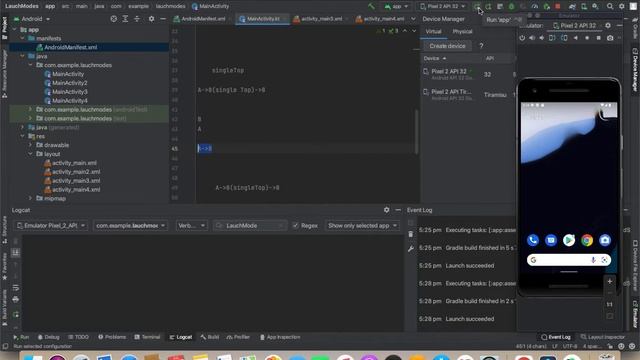Select the Physical tab in Device Manager
The height and width of the screenshot is (360, 640).
(462, 31)
